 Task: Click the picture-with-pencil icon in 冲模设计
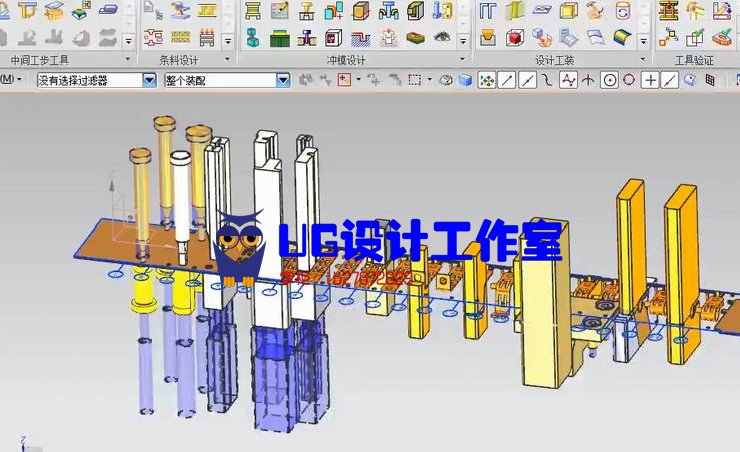(x=279, y=10)
